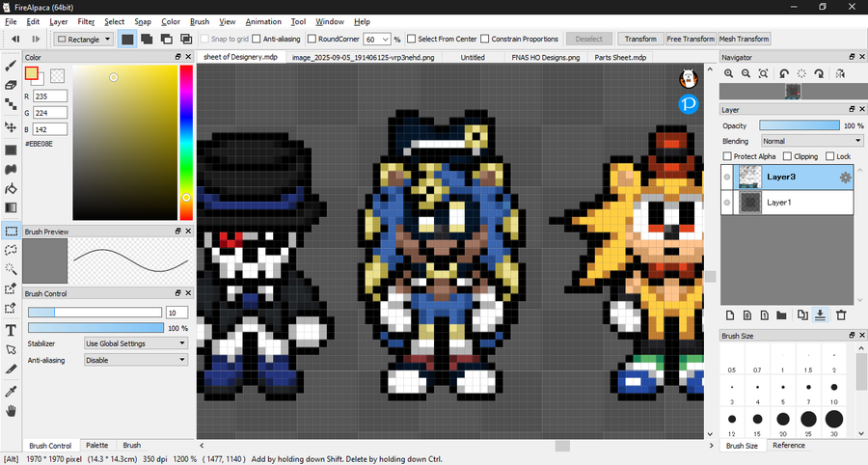Flip the view in the Navigator panel
Image resolution: width=868 pixels, height=465 pixels.
click(840, 73)
